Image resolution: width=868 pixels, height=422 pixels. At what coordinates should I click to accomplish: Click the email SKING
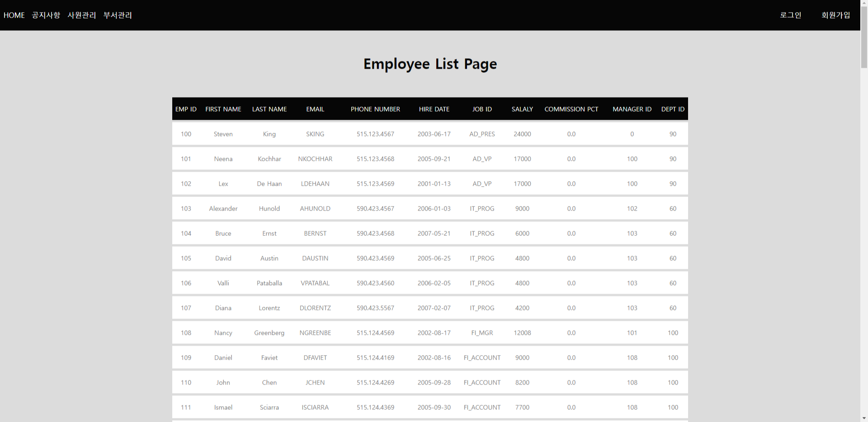point(315,134)
